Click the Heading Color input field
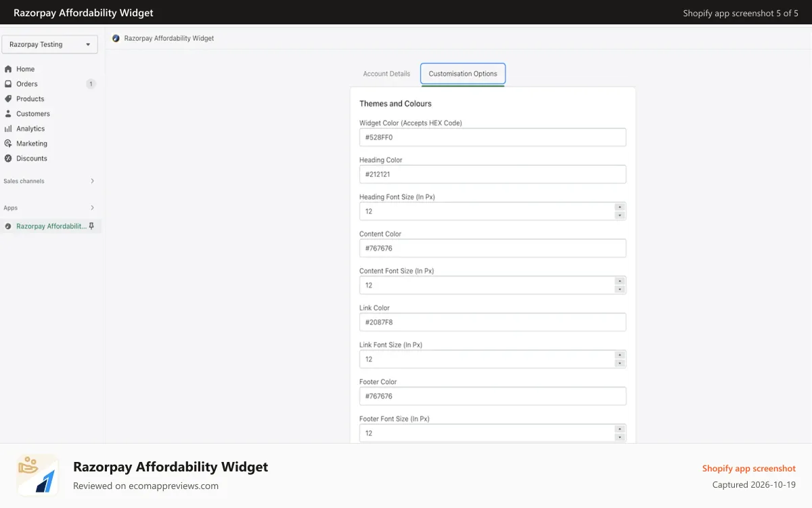Image resolution: width=812 pixels, height=508 pixels. click(x=493, y=174)
